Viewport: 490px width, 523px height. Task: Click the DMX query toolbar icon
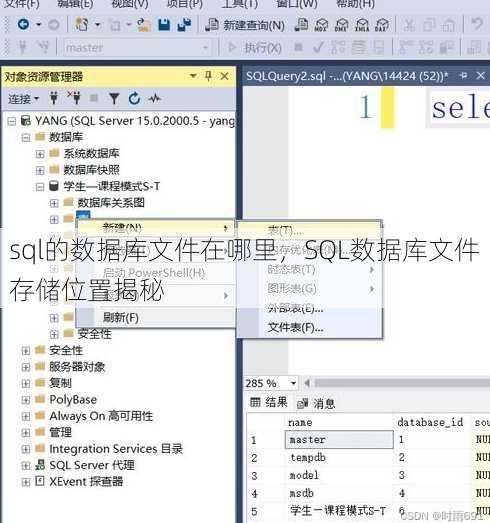pyautogui.click(x=341, y=25)
